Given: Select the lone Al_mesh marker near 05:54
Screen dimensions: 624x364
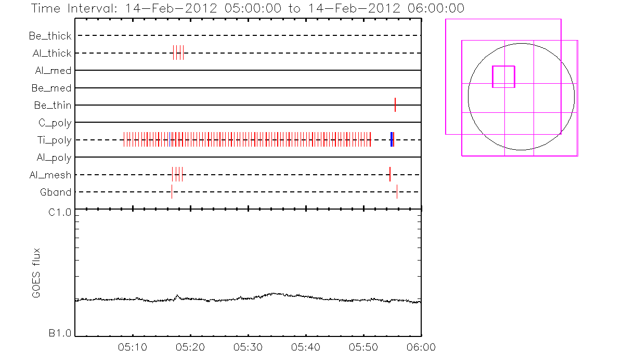Looking at the screenshot, I should (x=390, y=175).
